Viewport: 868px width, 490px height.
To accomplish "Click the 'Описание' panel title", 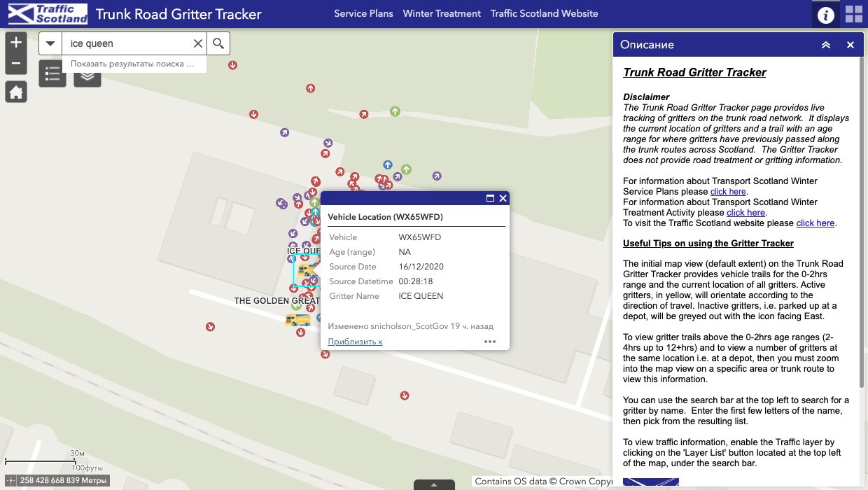I will click(647, 45).
